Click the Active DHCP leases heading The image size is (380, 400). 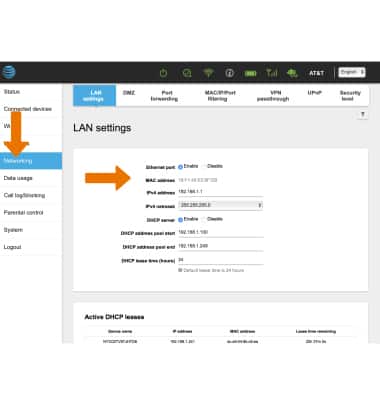click(x=114, y=317)
